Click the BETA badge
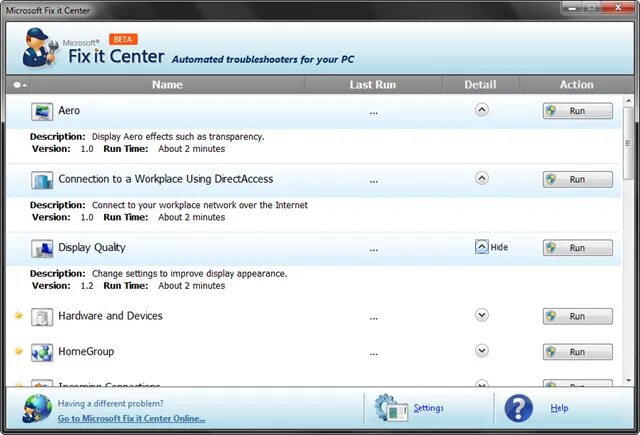This screenshot has width=640, height=435. pyautogui.click(x=123, y=39)
